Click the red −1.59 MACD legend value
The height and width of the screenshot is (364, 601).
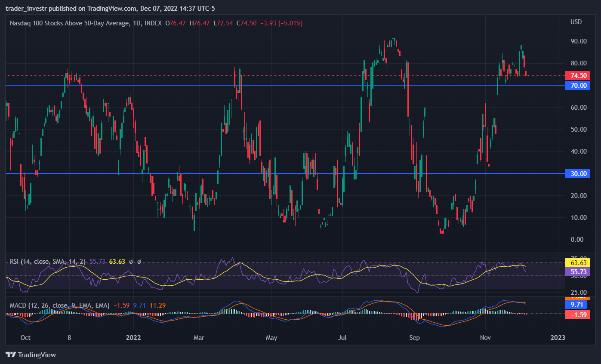coord(121,305)
